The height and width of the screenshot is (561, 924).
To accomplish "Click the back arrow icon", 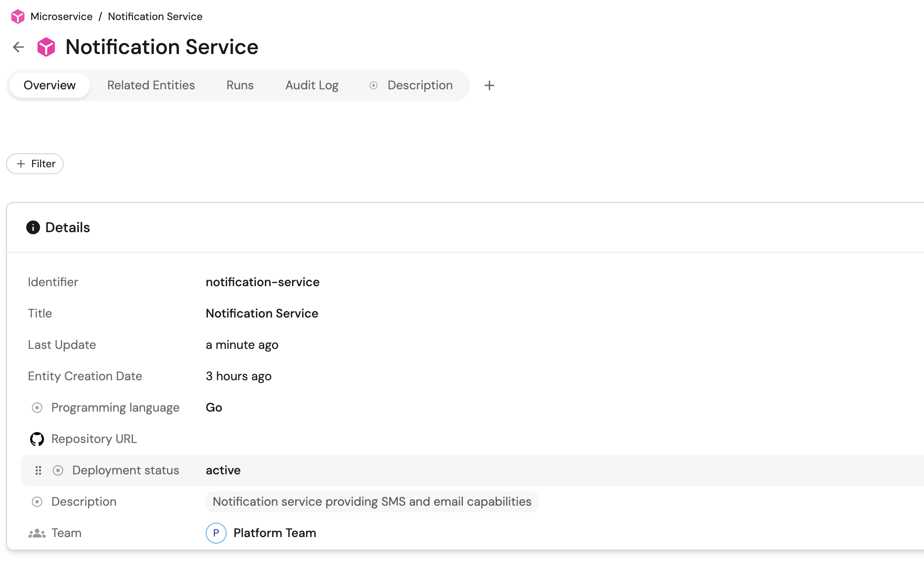I will (18, 47).
